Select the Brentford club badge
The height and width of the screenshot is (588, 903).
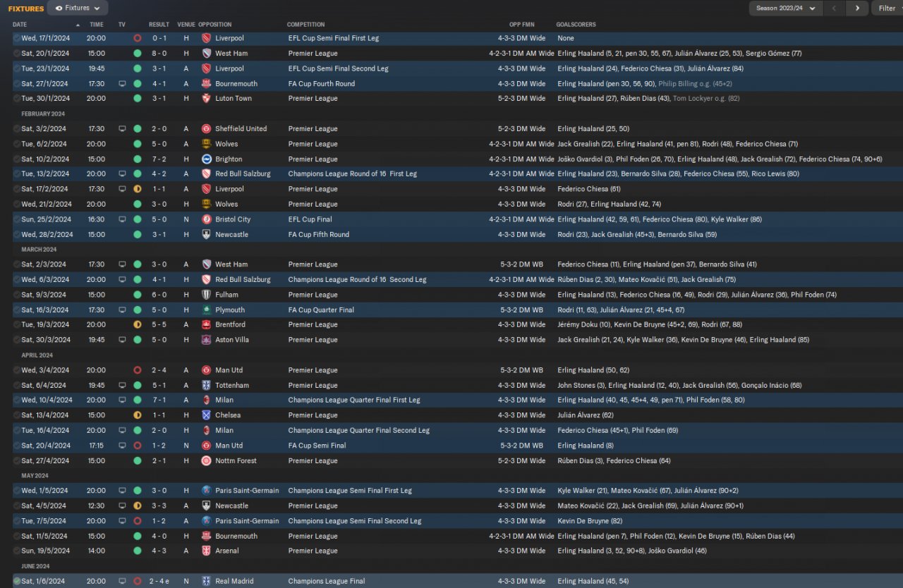click(x=206, y=325)
